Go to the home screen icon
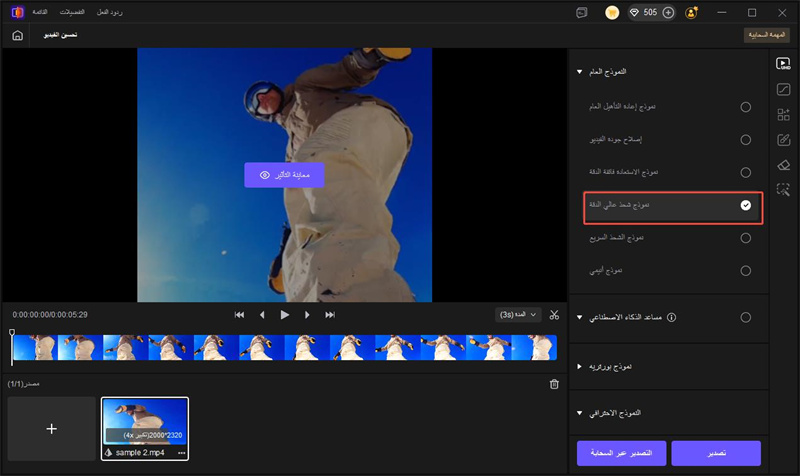This screenshot has width=800, height=476. point(16,35)
